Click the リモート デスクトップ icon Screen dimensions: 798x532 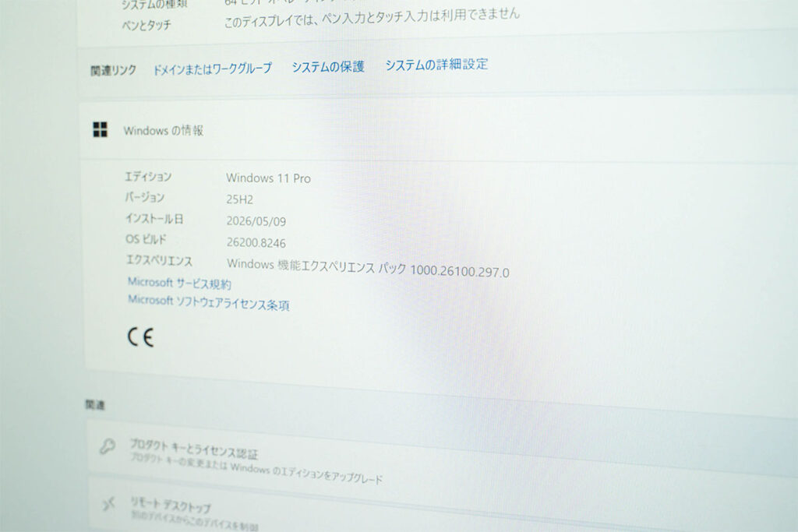click(x=108, y=503)
